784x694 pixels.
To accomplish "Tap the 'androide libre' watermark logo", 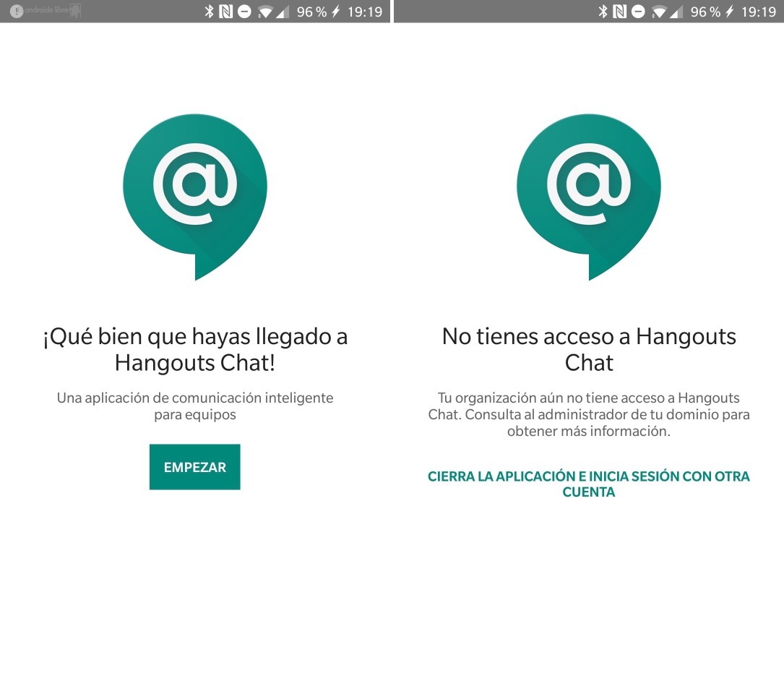I will (46, 12).
